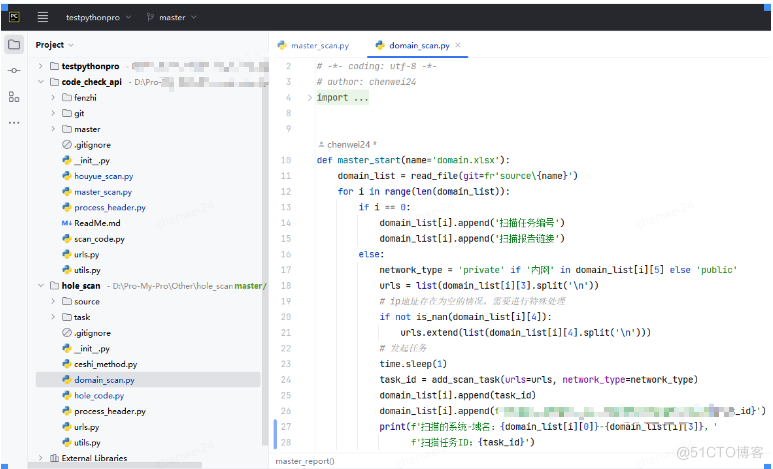The image size is (773, 469).
Task: Switch to master_scan.py tab
Action: (x=318, y=45)
